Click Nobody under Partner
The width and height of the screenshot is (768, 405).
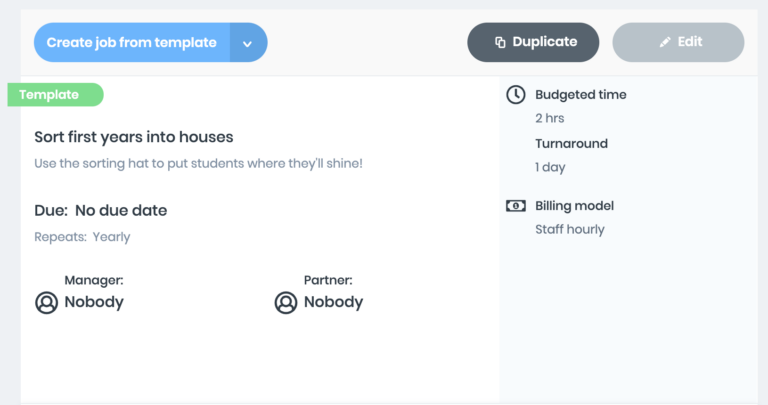tap(333, 302)
